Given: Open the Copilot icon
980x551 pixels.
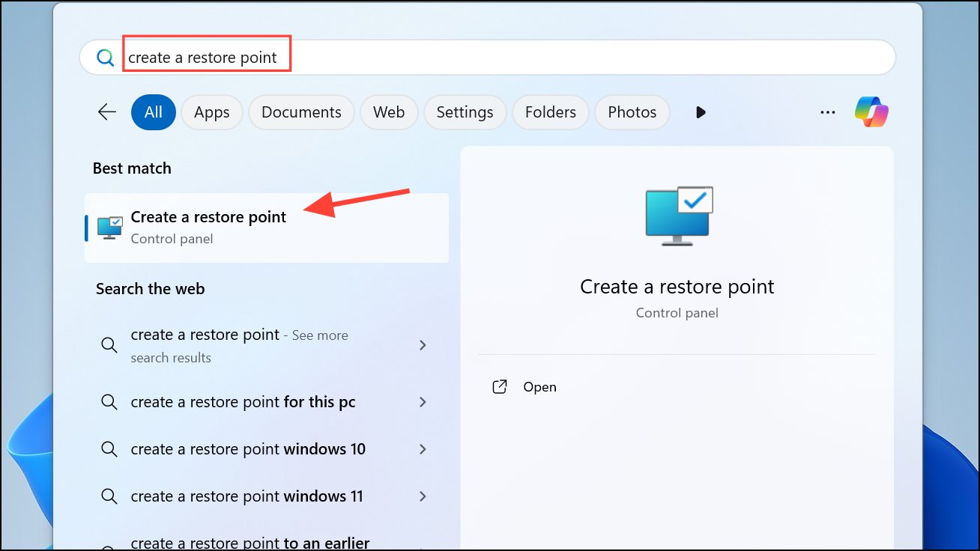Looking at the screenshot, I should pos(871,112).
